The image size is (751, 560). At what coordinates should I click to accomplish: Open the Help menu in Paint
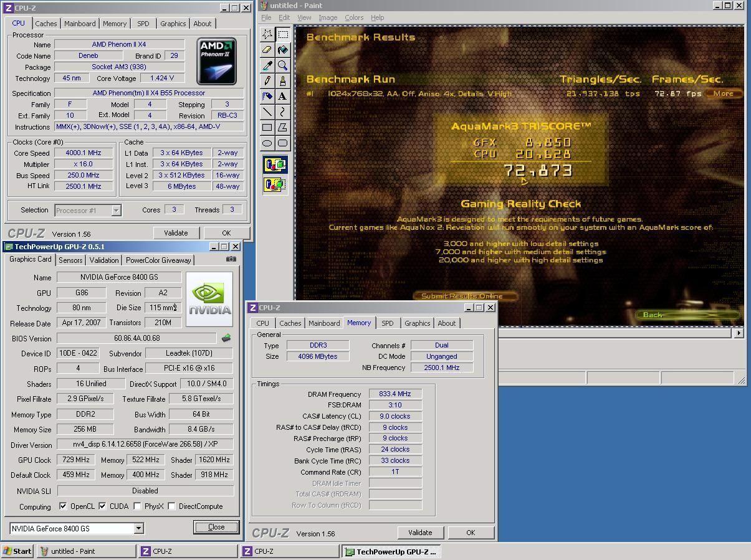click(377, 17)
